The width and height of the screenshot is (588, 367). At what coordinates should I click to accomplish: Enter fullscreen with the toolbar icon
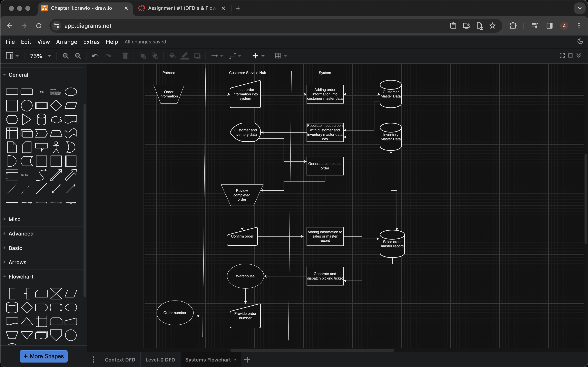pyautogui.click(x=562, y=56)
